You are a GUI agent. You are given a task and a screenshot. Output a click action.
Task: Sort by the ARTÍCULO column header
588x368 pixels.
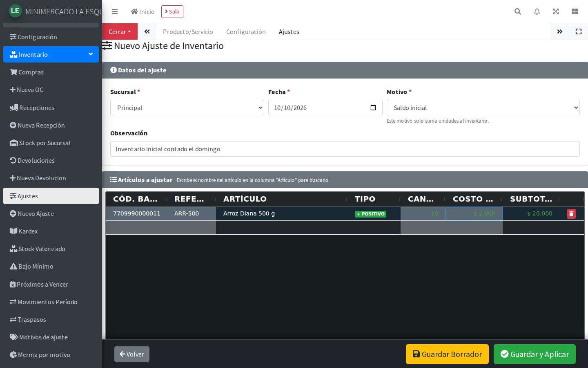tap(282, 199)
